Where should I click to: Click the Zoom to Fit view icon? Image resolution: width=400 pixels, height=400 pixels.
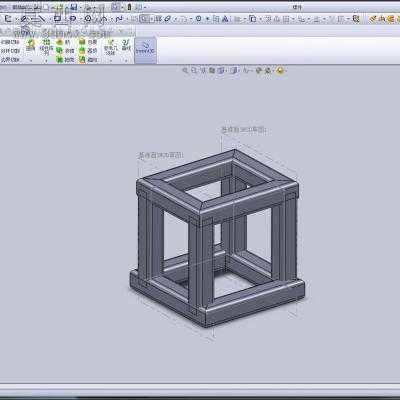[185, 70]
